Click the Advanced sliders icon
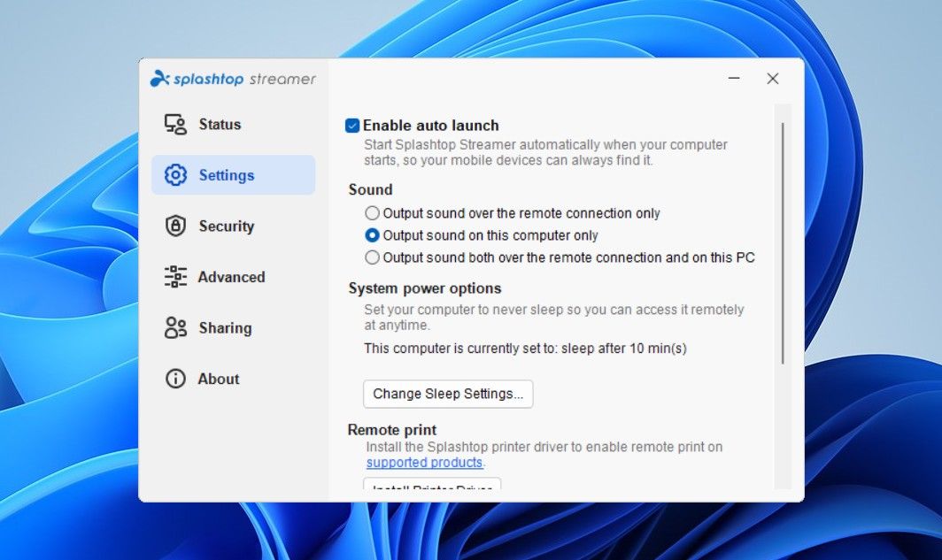 tap(175, 277)
